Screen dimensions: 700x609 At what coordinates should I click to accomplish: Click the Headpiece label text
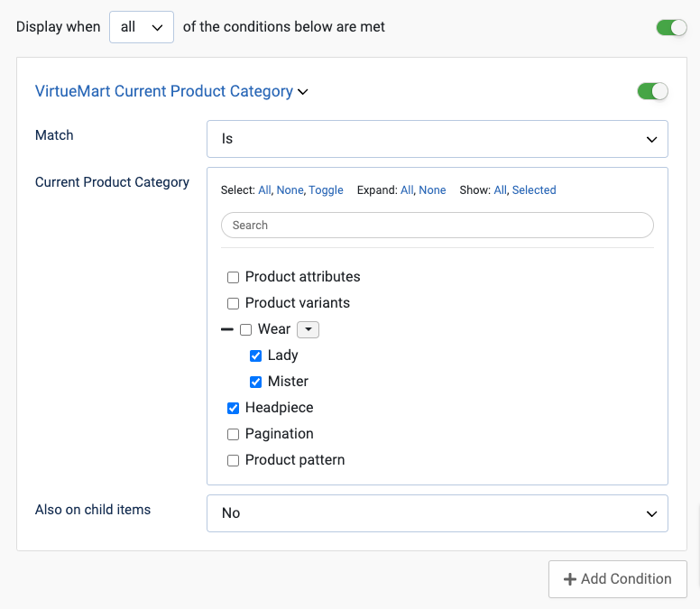[279, 408]
